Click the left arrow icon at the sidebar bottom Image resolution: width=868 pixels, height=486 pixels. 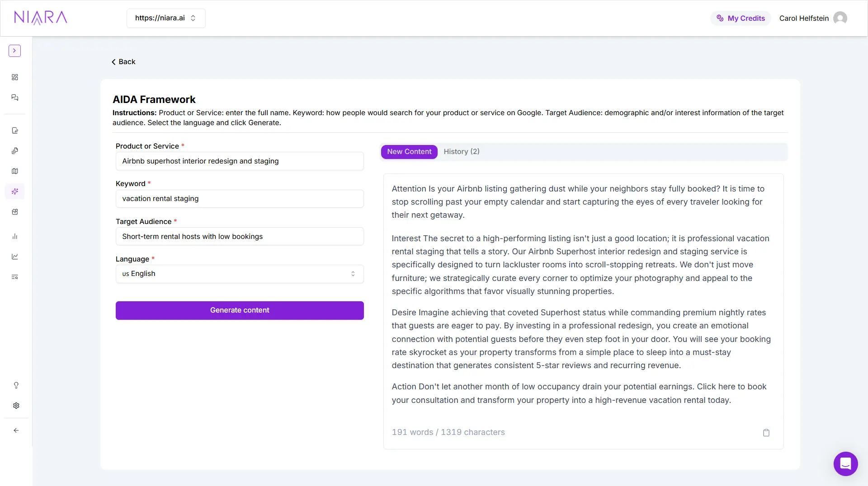click(x=16, y=430)
